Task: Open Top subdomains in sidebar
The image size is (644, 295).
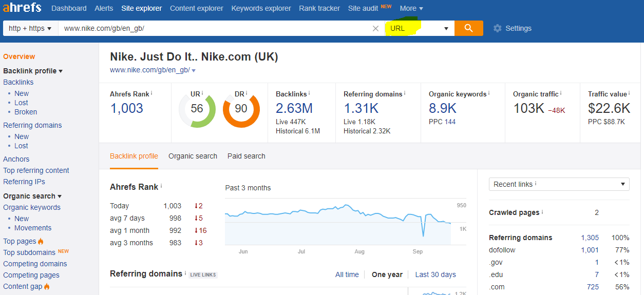Action: [29, 252]
